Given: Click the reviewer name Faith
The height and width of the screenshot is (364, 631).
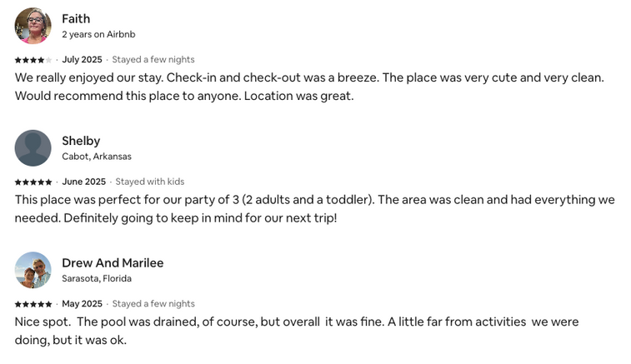Looking at the screenshot, I should click(x=76, y=19).
